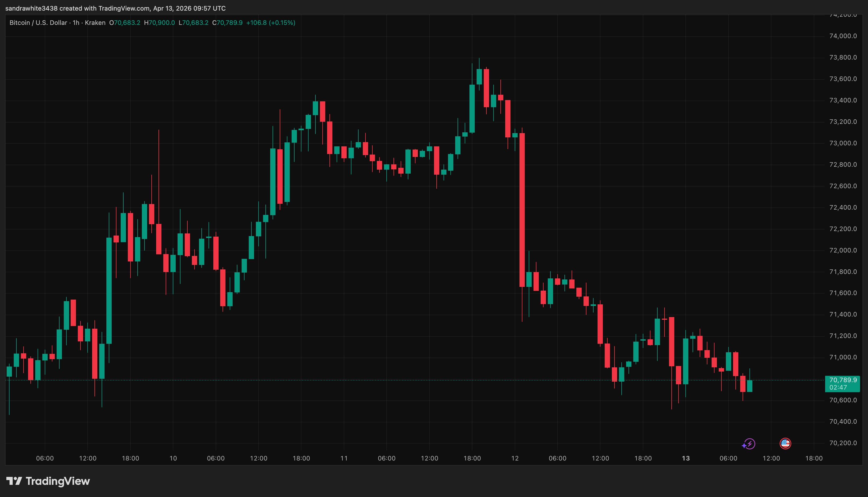Click the date label 13 on time axis
Viewport: 868px width, 497px height.
(x=686, y=458)
